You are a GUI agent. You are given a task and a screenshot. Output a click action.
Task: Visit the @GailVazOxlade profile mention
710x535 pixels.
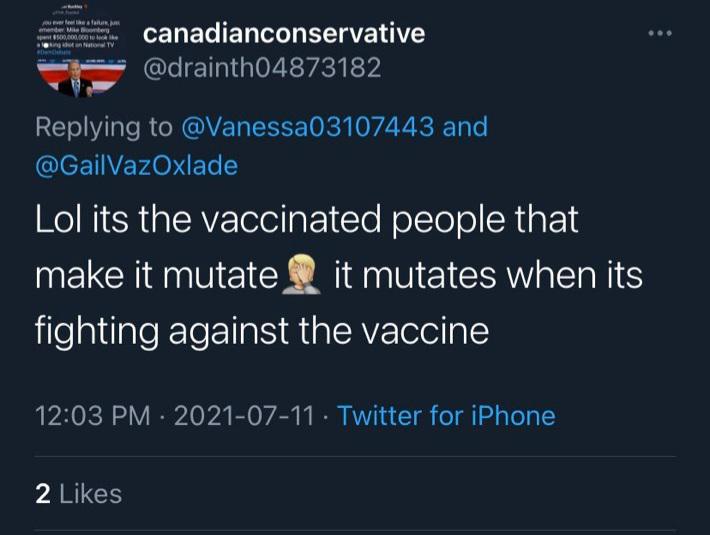[x=137, y=164]
